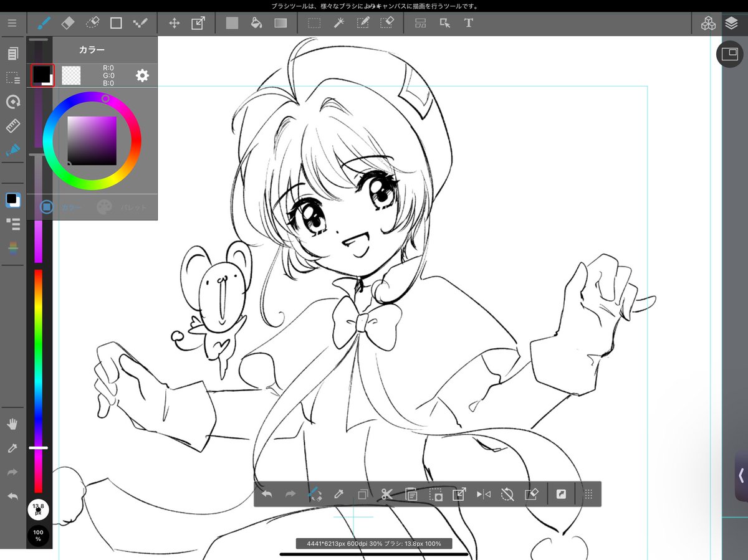Select the eyedropper in left sidebar
The width and height of the screenshot is (748, 560).
click(x=12, y=448)
